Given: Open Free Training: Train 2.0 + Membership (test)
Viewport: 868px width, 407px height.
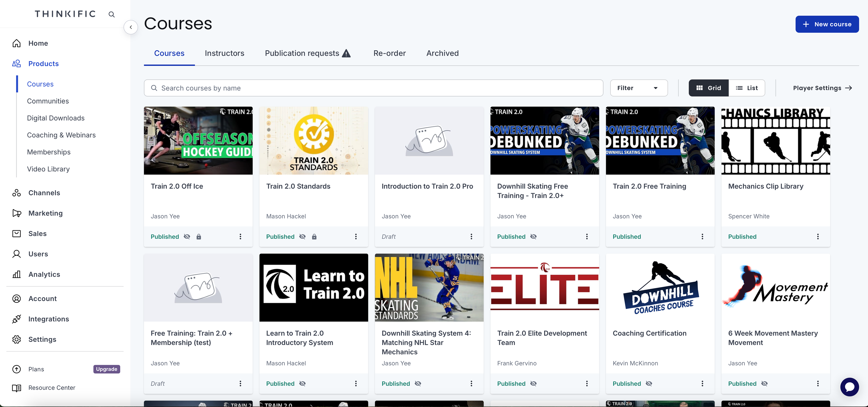Looking at the screenshot, I should click(x=191, y=338).
